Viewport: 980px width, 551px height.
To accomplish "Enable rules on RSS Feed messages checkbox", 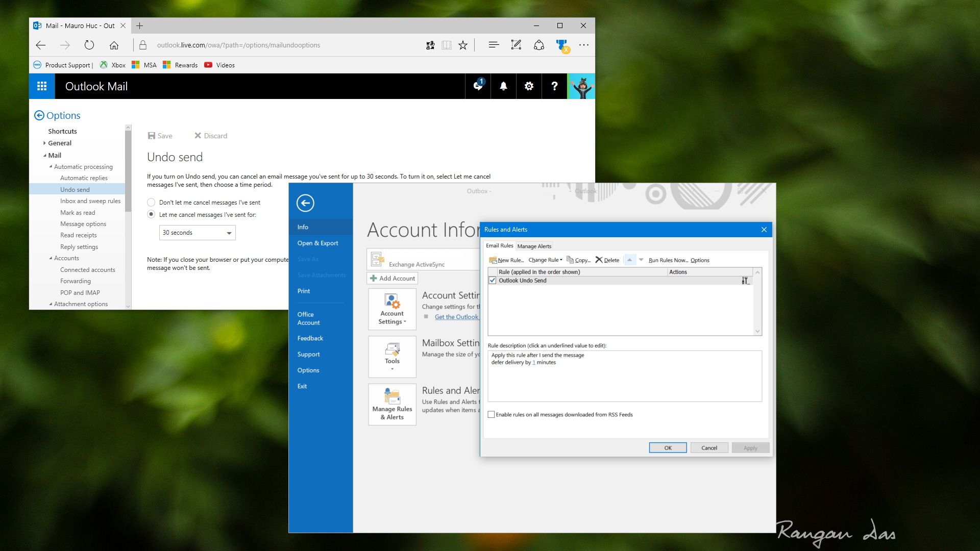I will coord(492,414).
